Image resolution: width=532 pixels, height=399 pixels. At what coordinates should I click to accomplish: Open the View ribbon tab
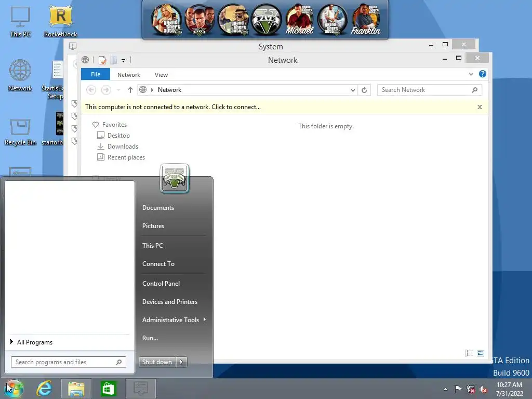[161, 75]
